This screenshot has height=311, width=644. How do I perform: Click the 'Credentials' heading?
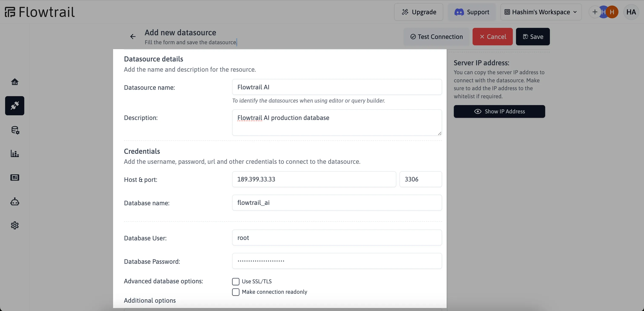click(142, 151)
